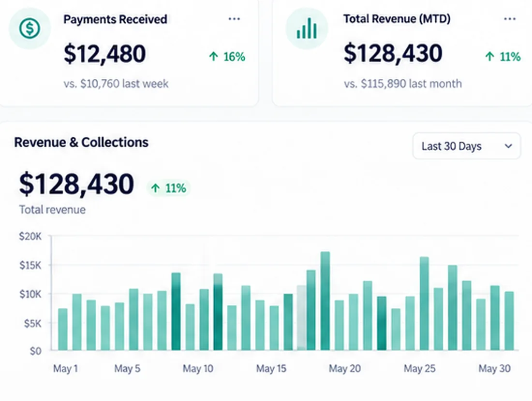Click the May 30 date label

click(x=495, y=369)
